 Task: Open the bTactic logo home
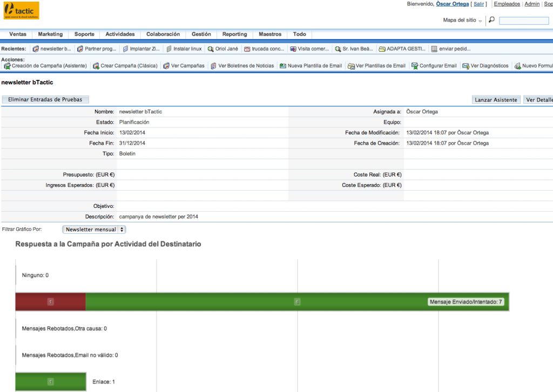pos(21,10)
